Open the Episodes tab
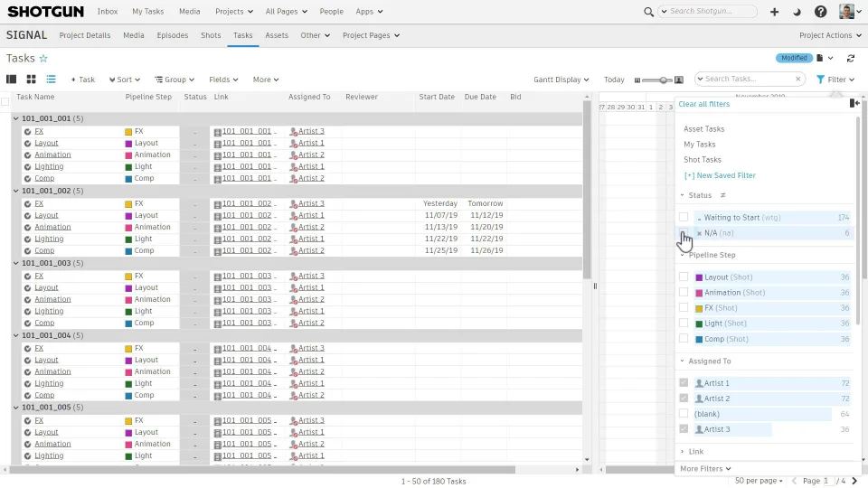 tap(172, 35)
